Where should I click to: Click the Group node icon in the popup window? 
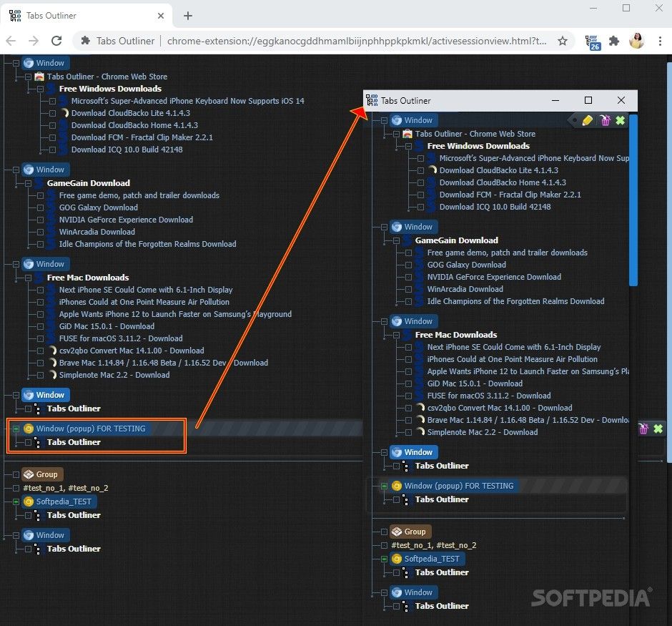coord(397,532)
